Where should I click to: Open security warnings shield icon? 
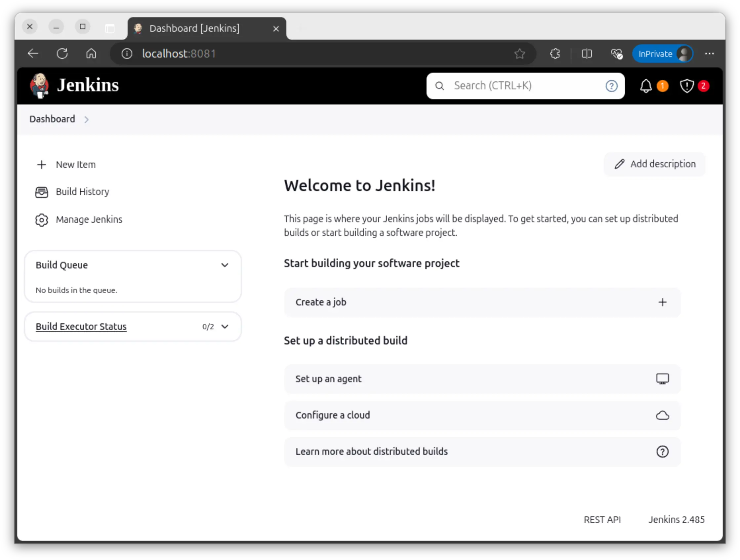click(686, 86)
